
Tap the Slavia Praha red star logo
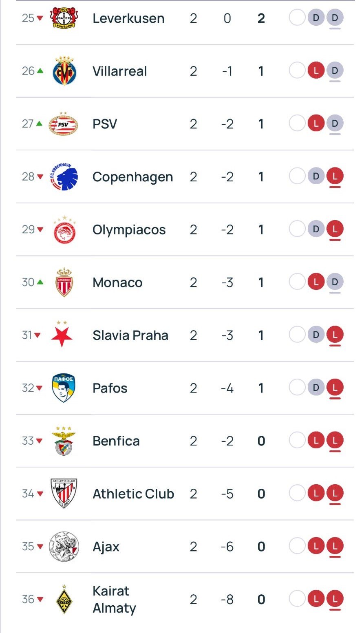pos(62,335)
